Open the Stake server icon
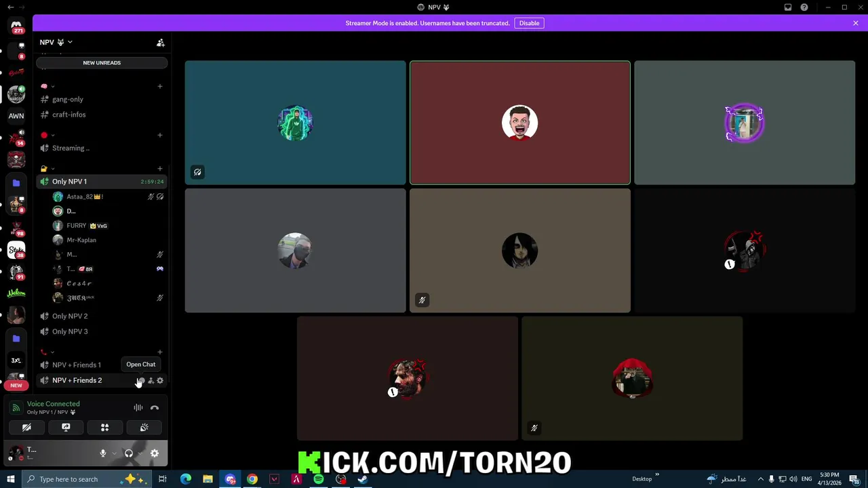This screenshot has height=488, width=868. [16, 249]
